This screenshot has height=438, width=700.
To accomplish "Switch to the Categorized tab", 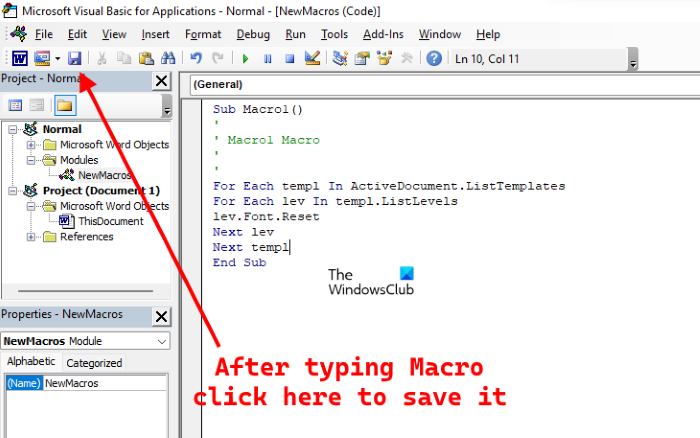I will [94, 363].
